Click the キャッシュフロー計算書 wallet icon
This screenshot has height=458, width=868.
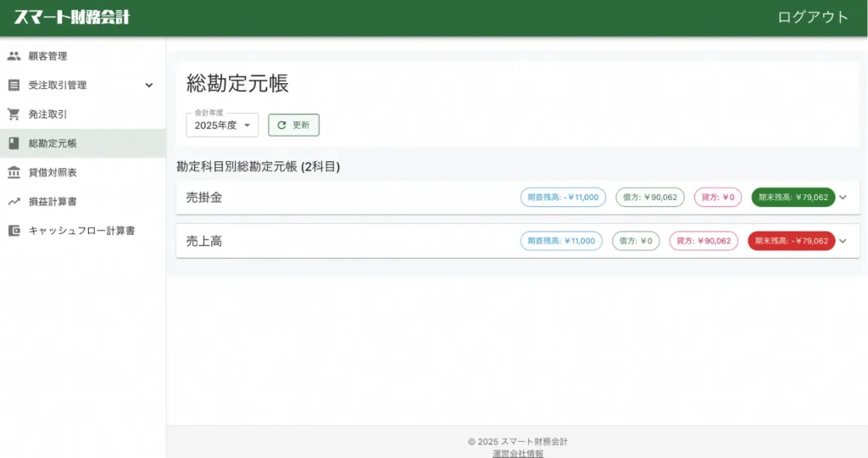(x=14, y=231)
